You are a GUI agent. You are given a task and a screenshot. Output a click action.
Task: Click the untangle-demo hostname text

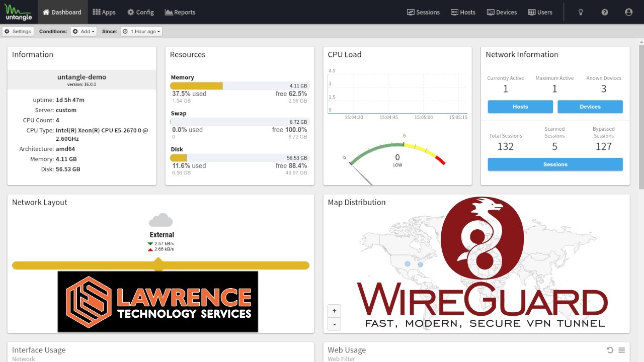click(82, 77)
